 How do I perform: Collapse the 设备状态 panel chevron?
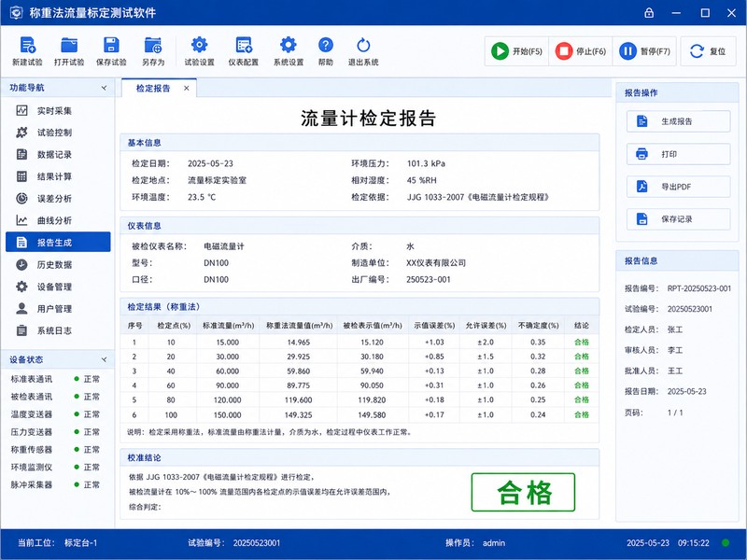pyautogui.click(x=104, y=359)
